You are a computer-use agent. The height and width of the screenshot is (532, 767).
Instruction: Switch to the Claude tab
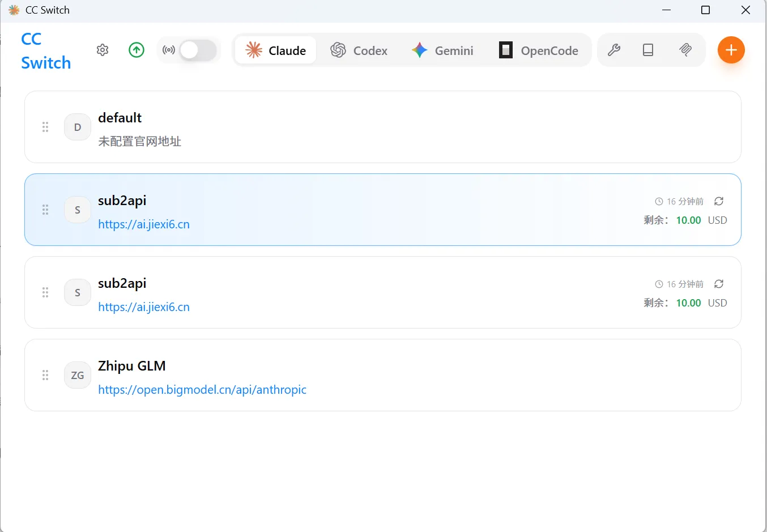coord(276,50)
